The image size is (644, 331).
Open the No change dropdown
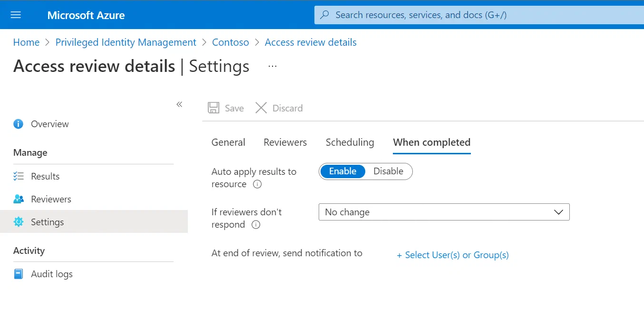pos(444,212)
